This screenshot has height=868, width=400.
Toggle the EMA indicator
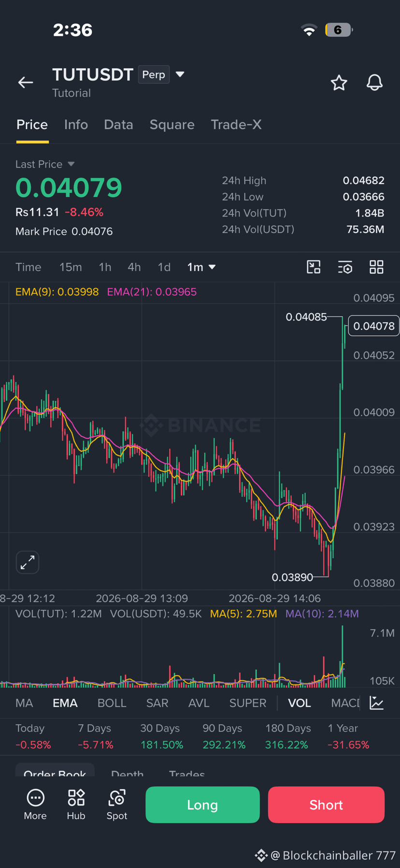[x=65, y=703]
